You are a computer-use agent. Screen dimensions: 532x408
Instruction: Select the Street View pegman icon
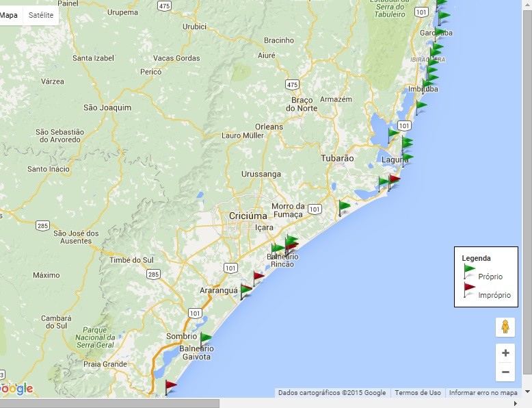[x=505, y=327]
